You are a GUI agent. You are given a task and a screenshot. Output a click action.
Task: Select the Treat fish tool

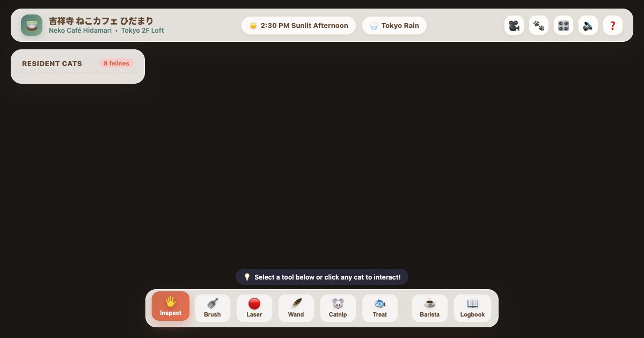coord(380,308)
